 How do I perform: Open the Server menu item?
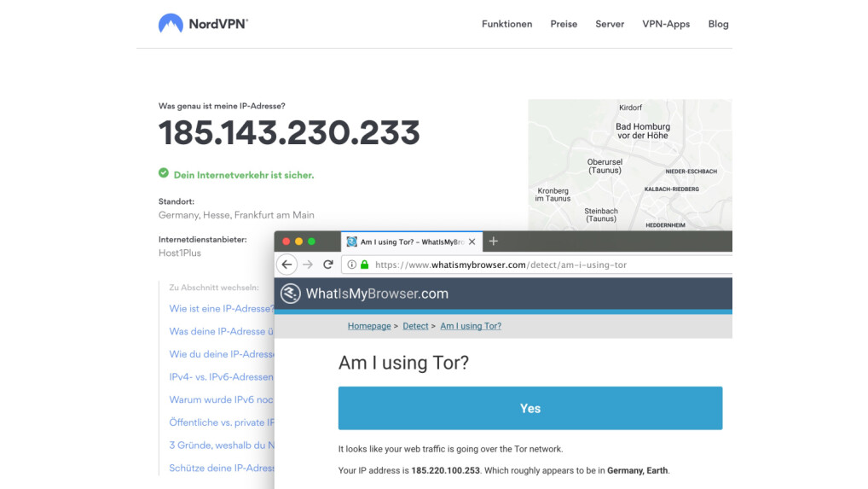point(610,25)
